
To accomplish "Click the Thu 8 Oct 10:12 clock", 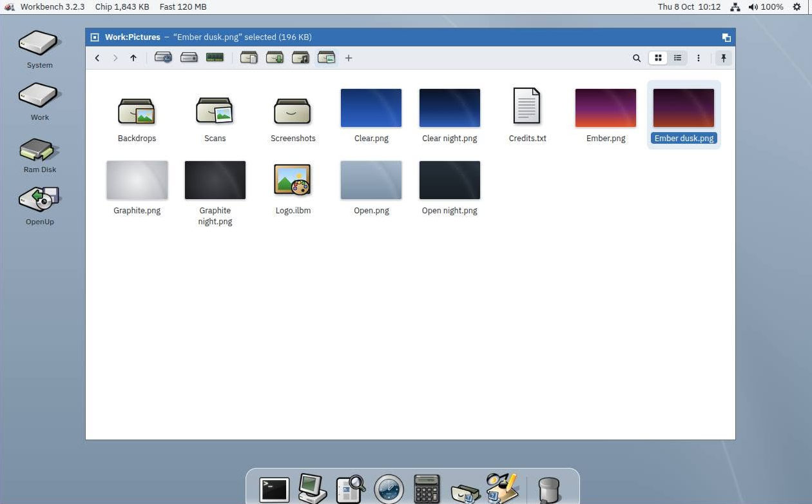I will coord(689,6).
